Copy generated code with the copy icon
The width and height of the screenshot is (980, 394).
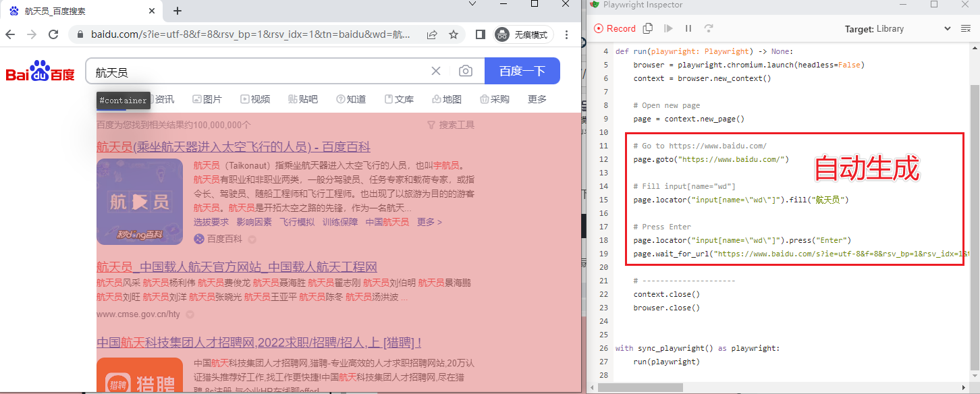[648, 28]
